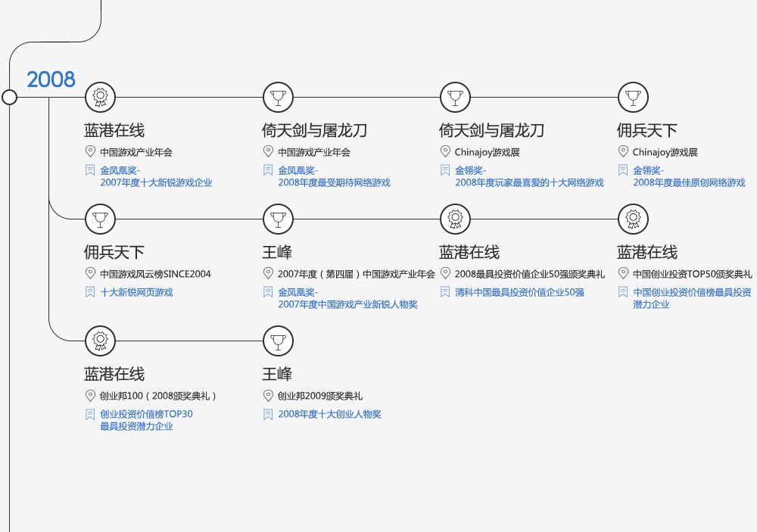Select the award bookmark icon beside 2008年度最佳原创网络游戏
This screenshot has height=532, width=757.
[623, 170]
